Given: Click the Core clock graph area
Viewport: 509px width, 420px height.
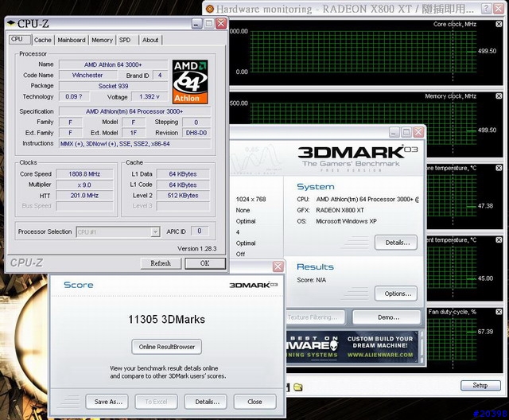Looking at the screenshot, I should [363, 52].
